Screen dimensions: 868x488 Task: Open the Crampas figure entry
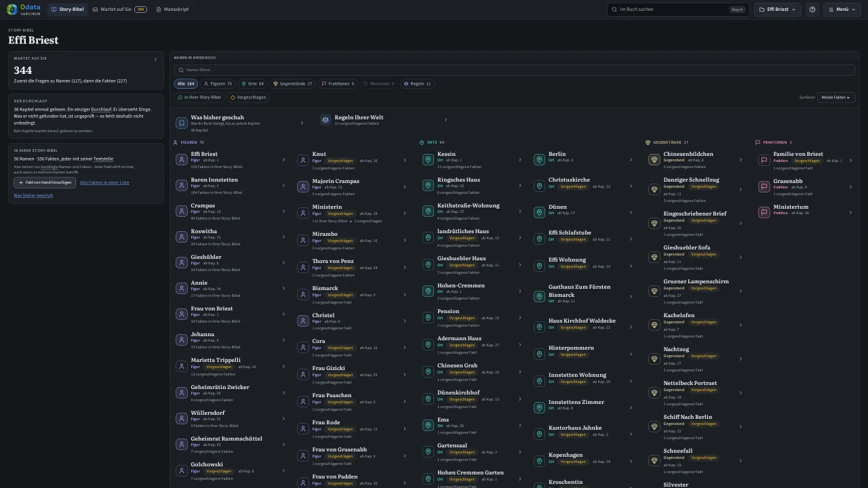231,211
